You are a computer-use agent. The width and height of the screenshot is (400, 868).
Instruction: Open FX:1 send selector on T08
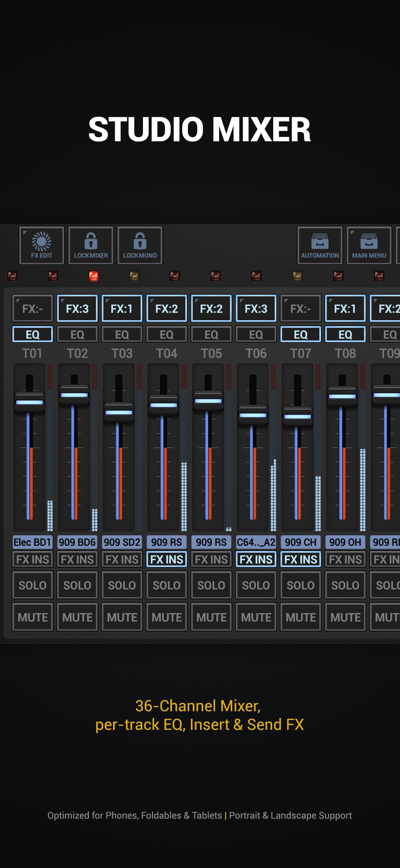[x=345, y=308]
